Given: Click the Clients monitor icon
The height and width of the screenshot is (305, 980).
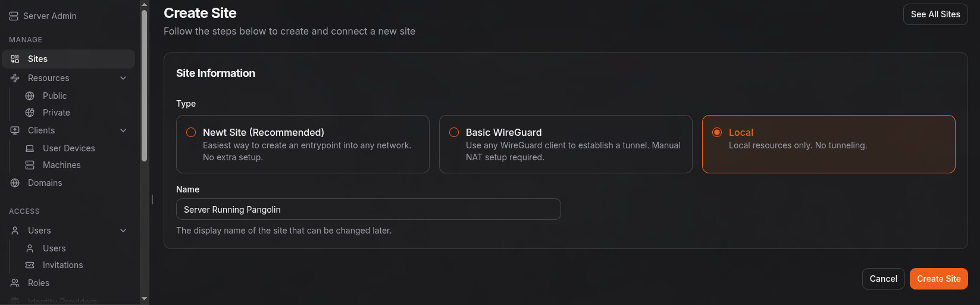Looking at the screenshot, I should click(x=15, y=130).
